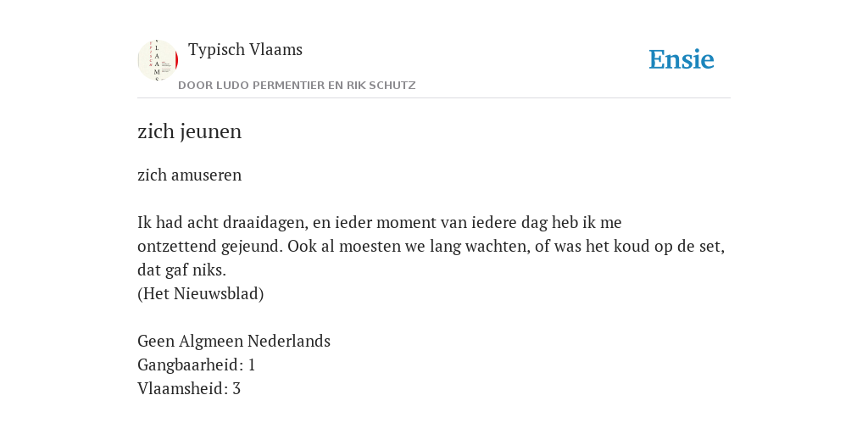Click the heading 'zich jeunen'
Screen dimensions: 868x434
[x=189, y=131]
